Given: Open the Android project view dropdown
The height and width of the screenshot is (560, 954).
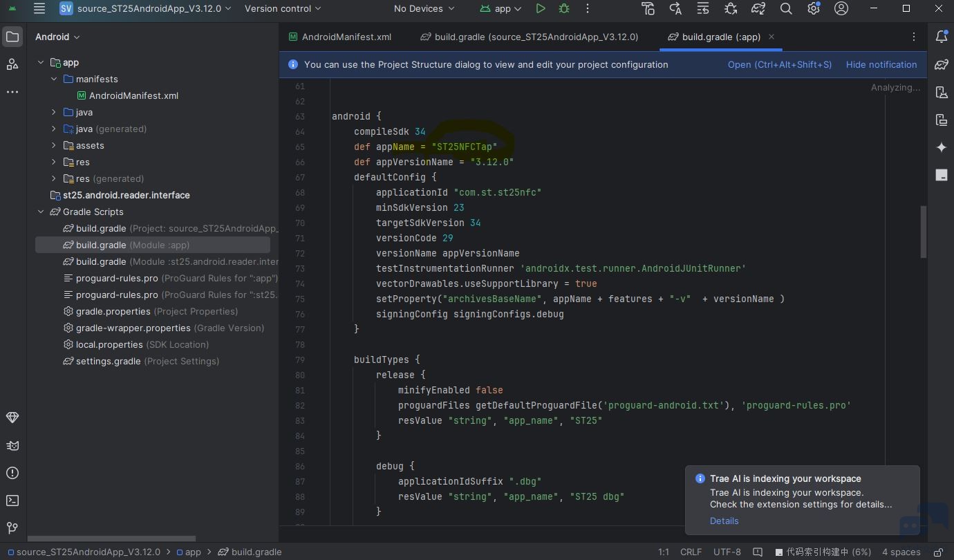Looking at the screenshot, I should [57, 37].
